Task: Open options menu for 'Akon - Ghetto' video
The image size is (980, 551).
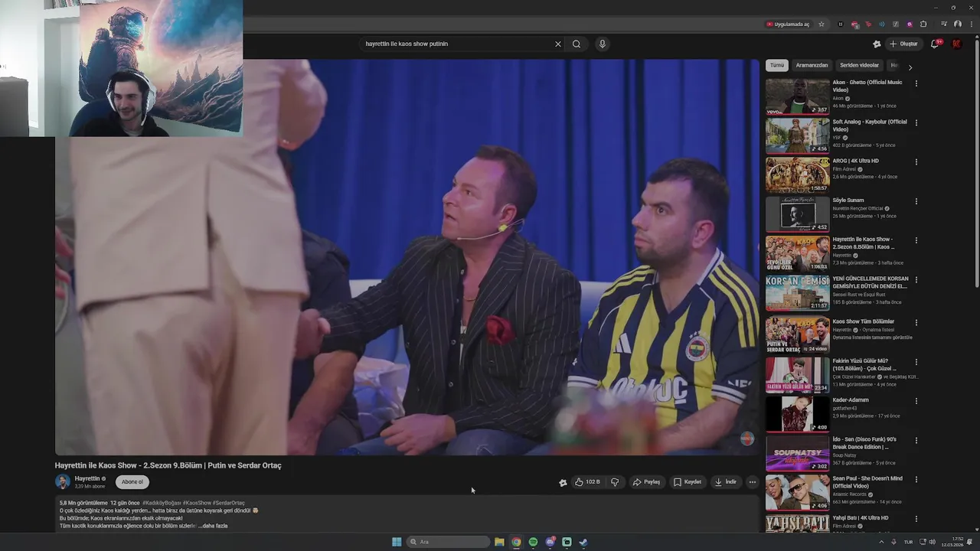Action: pos(916,83)
